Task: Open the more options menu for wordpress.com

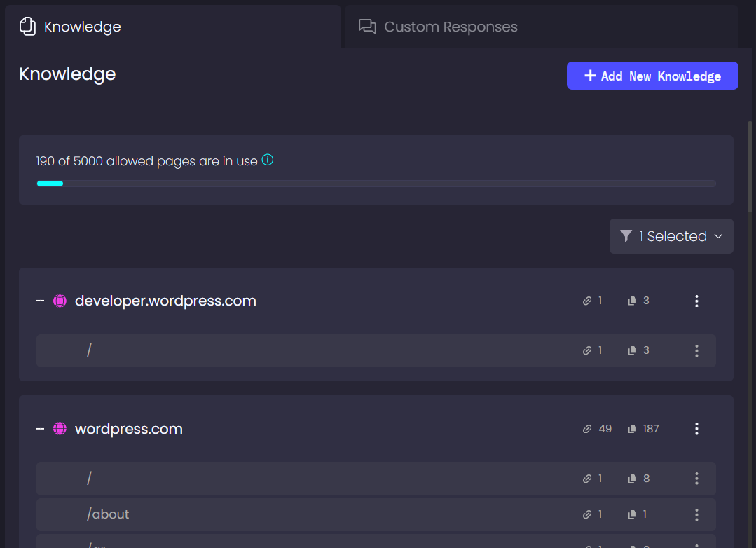Action: click(696, 429)
